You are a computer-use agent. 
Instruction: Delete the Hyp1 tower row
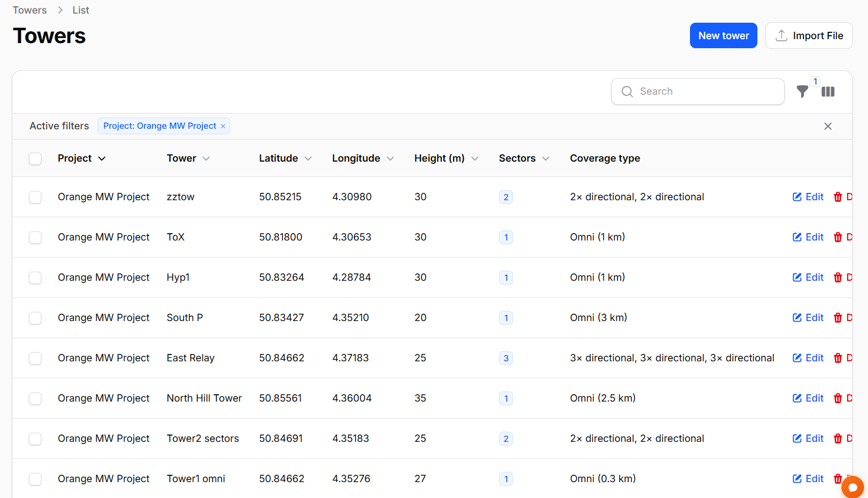tap(842, 277)
